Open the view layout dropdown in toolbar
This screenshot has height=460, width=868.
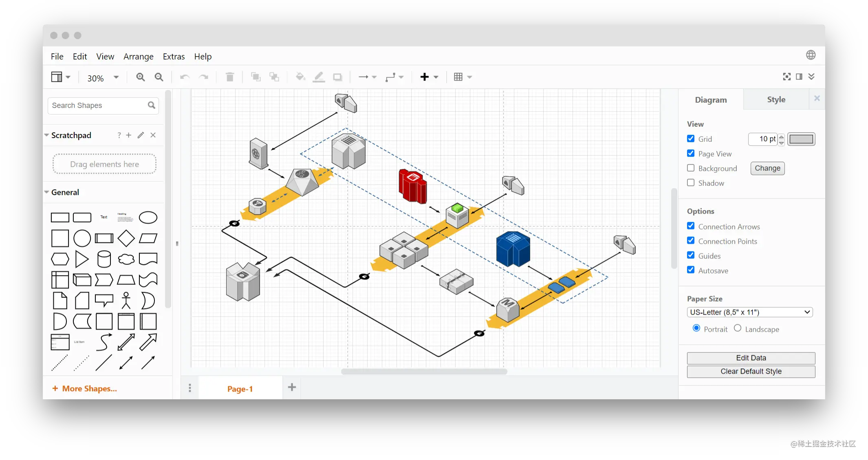[x=61, y=77]
